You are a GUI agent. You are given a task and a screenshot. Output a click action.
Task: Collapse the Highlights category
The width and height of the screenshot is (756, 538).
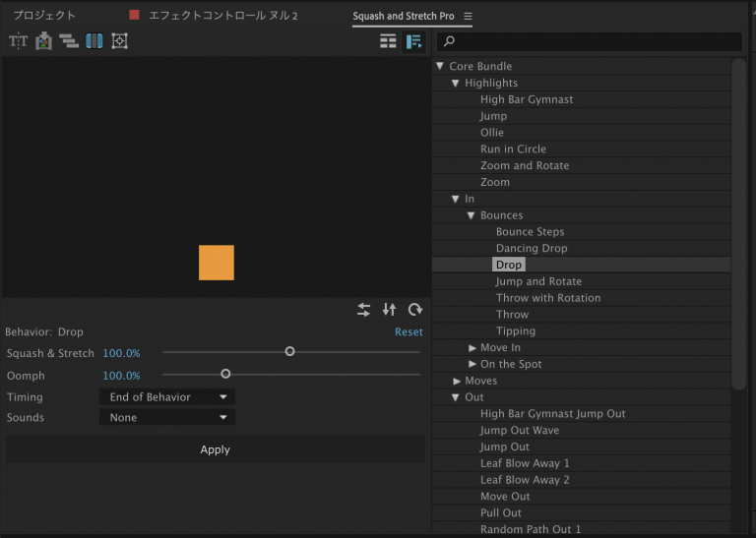coord(456,84)
